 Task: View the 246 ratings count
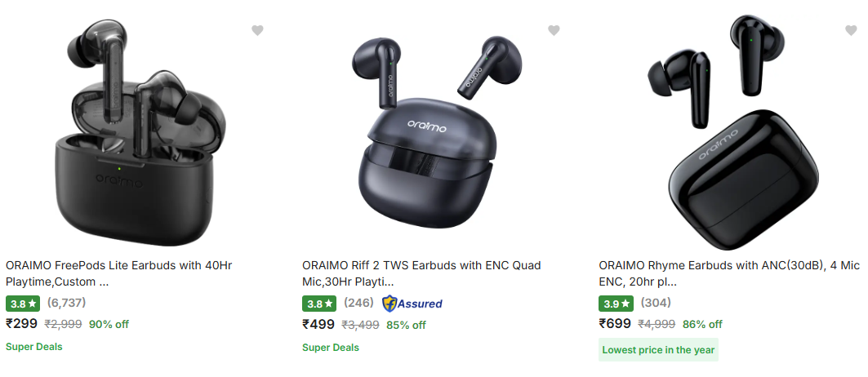pyautogui.click(x=358, y=303)
